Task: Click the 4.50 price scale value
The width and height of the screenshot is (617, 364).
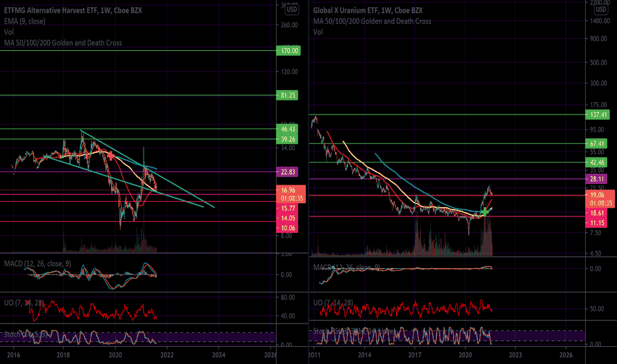Action: click(596, 254)
